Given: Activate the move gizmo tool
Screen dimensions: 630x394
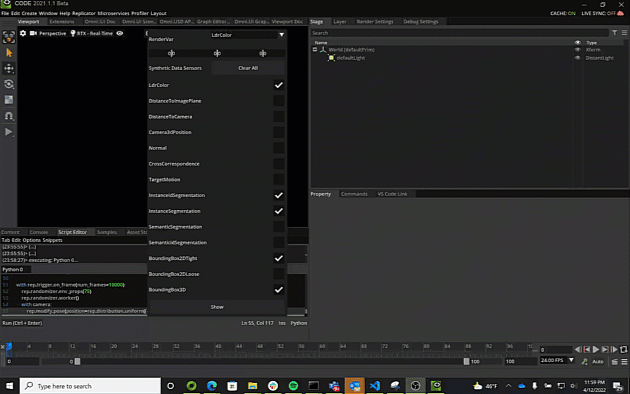Looking at the screenshot, I should [x=9, y=69].
